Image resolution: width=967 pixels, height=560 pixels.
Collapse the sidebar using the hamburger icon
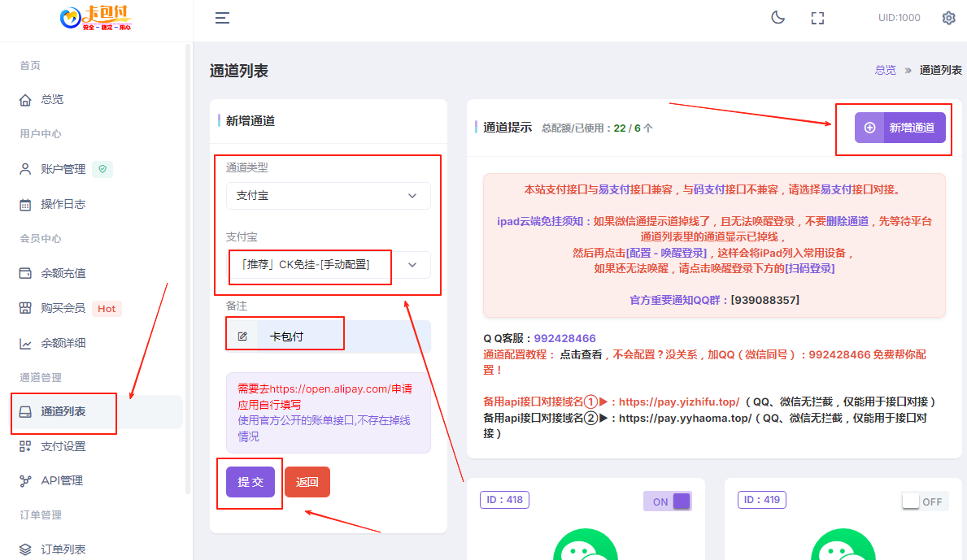point(221,17)
